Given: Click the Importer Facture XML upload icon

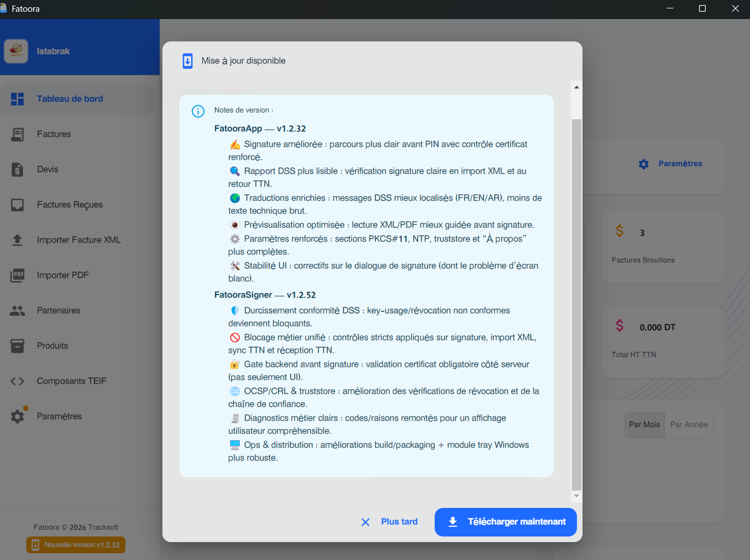Looking at the screenshot, I should coord(17,240).
